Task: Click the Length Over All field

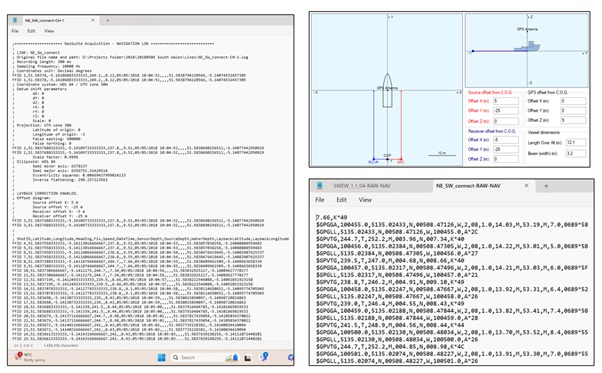Action: point(576,142)
